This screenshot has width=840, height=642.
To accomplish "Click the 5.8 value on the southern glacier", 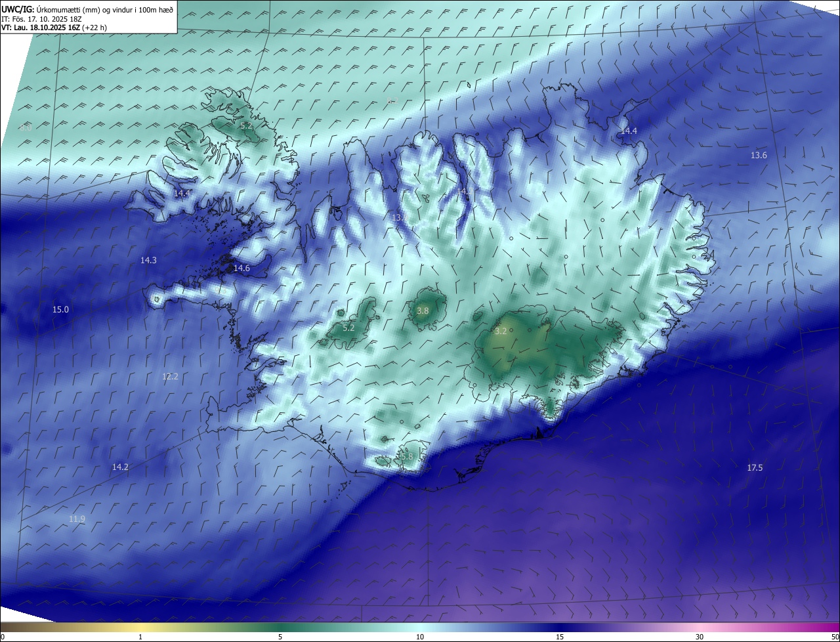I will tap(406, 456).
